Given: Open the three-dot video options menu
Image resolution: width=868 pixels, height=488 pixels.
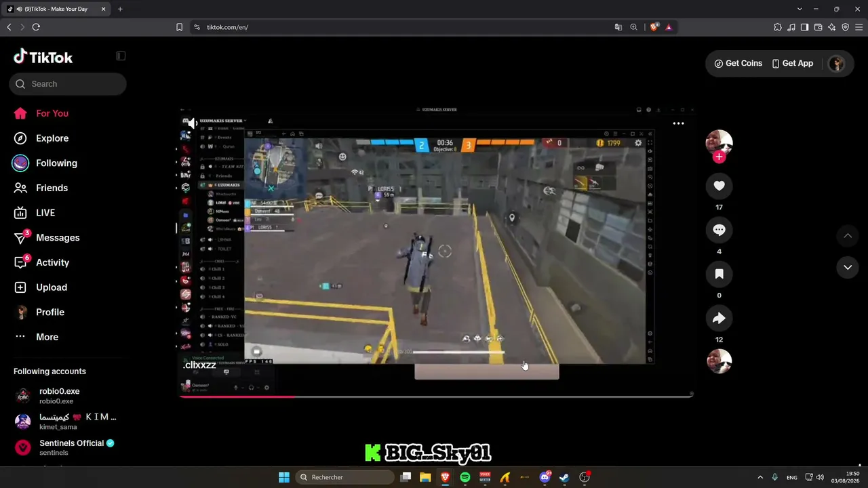Looking at the screenshot, I should (678, 123).
